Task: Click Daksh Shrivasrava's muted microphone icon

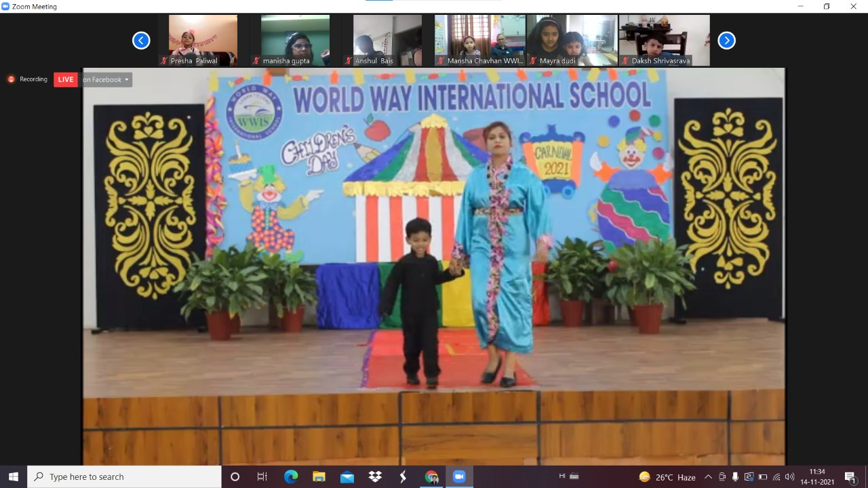Action: [x=626, y=61]
